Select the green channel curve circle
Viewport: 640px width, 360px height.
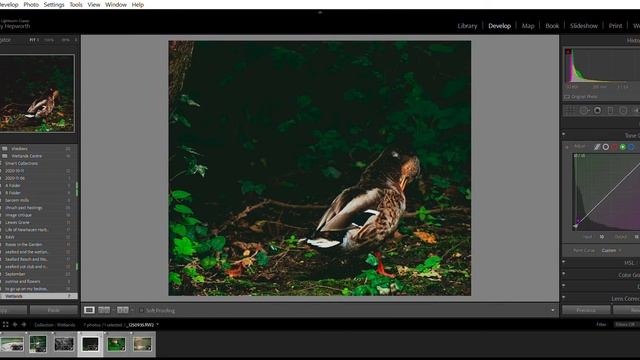[623, 147]
